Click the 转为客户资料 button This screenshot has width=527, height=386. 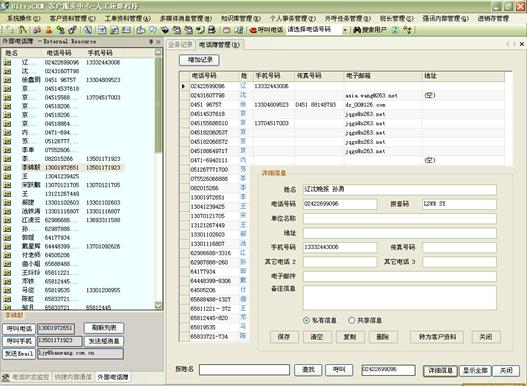437,337
